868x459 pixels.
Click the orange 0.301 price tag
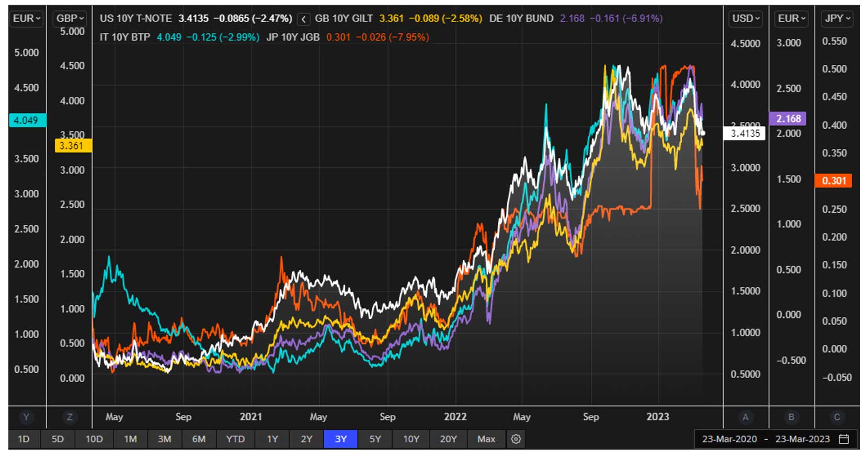(833, 181)
